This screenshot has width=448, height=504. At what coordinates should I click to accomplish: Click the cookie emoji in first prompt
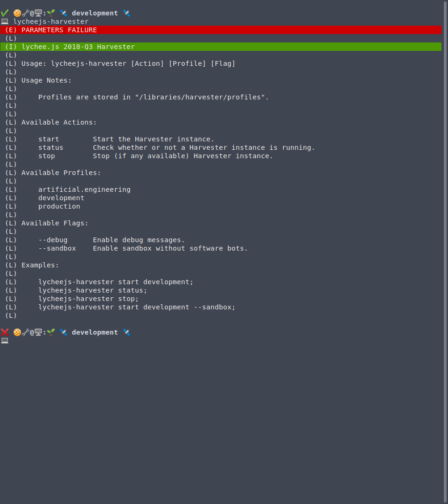pyautogui.click(x=17, y=13)
